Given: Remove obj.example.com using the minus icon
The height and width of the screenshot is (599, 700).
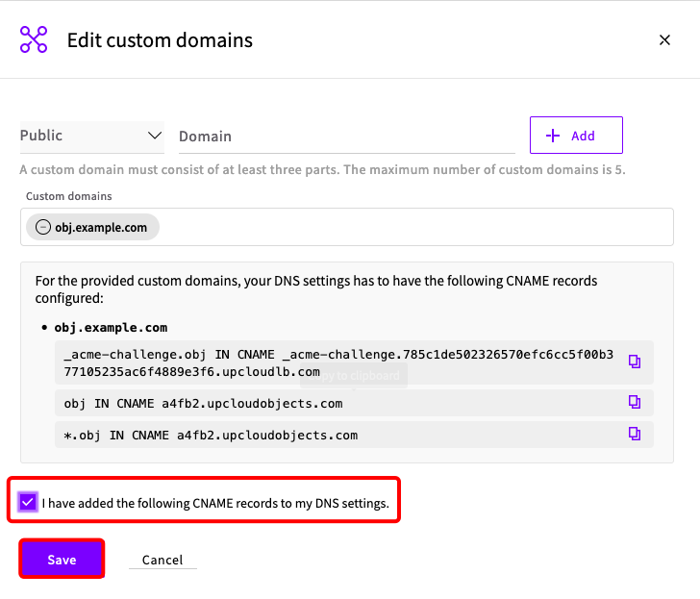Looking at the screenshot, I should point(43,227).
